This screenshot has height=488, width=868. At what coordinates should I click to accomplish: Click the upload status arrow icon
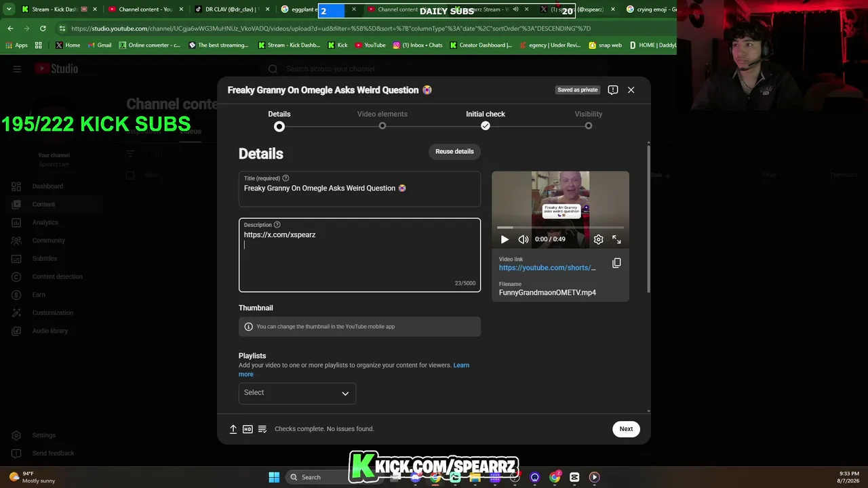[x=233, y=429]
